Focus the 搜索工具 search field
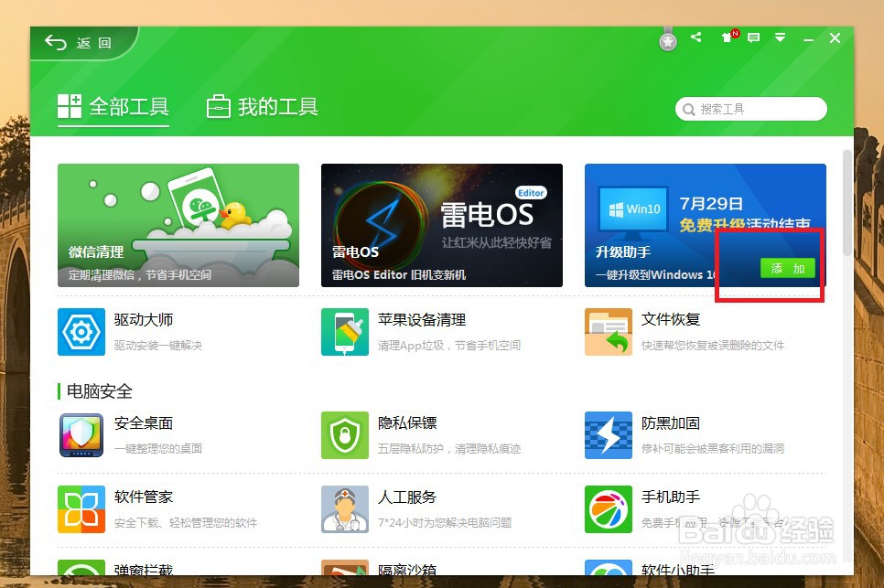This screenshot has width=884, height=588. point(751,109)
